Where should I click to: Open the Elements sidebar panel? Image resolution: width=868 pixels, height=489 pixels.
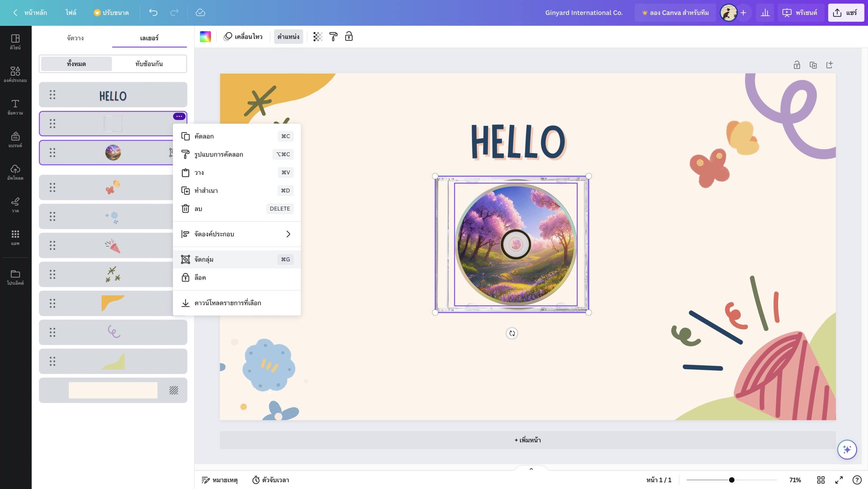(x=15, y=74)
